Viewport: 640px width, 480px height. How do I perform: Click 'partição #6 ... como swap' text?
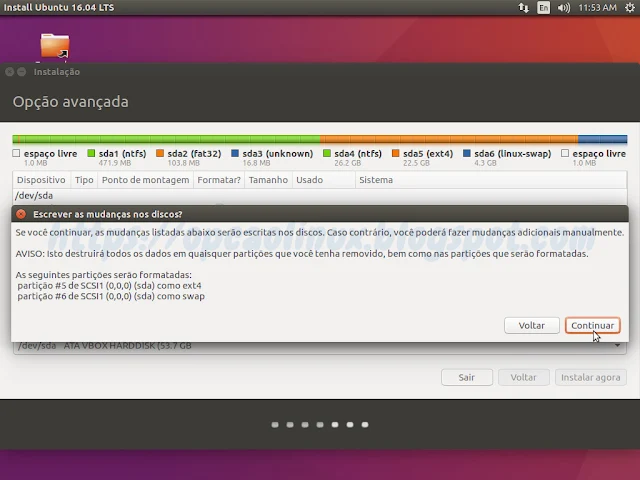click(111, 296)
